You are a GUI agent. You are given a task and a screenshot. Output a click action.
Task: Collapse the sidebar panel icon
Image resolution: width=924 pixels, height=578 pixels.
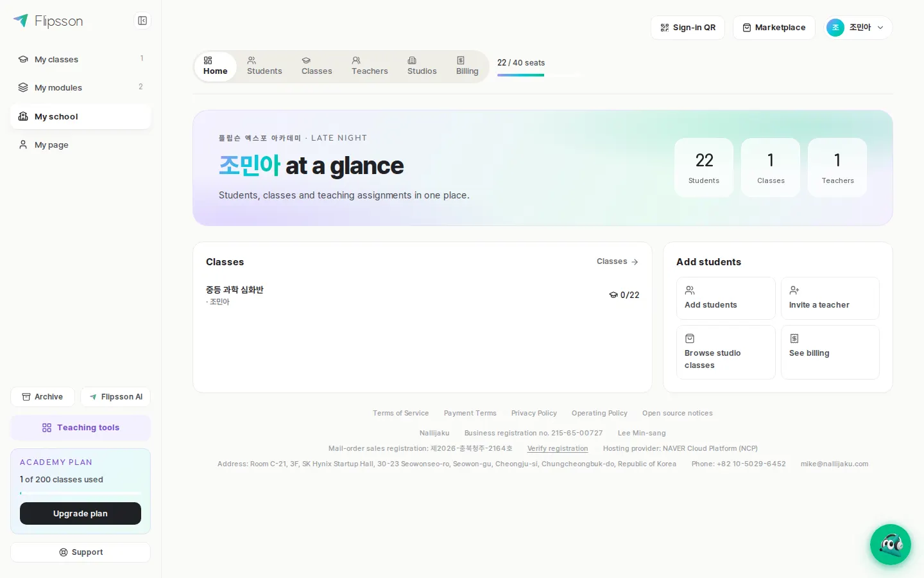(142, 21)
